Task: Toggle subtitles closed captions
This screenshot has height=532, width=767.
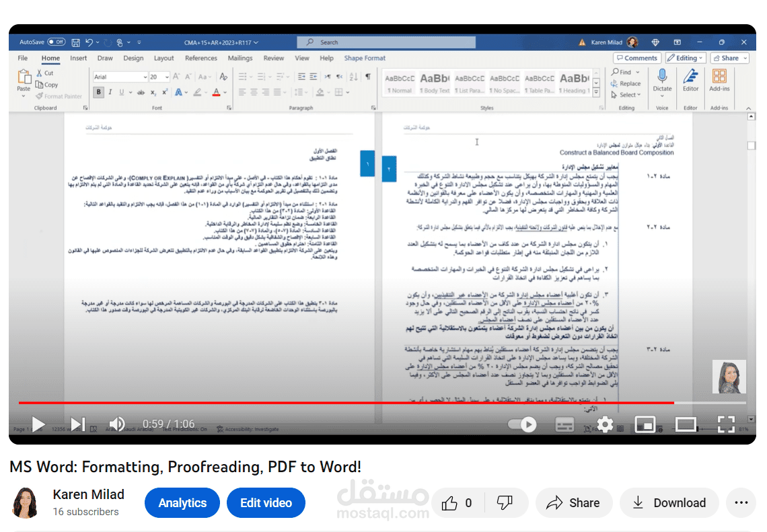Action: tap(564, 424)
